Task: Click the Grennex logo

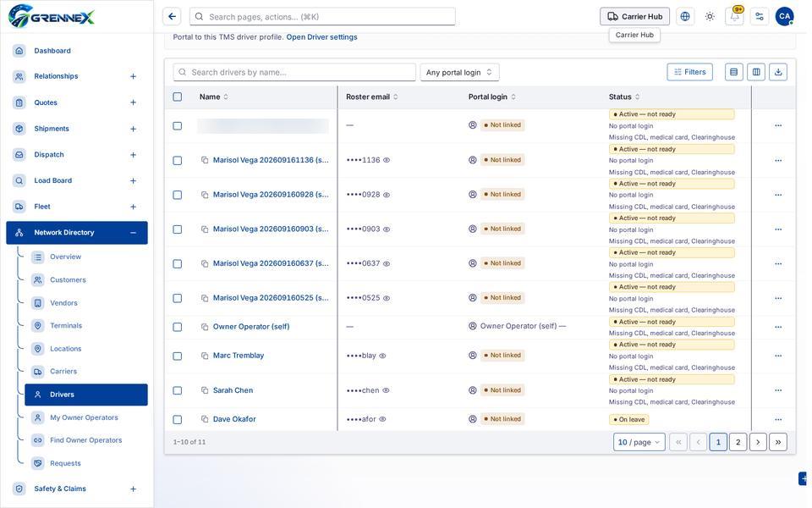Action: click(52, 16)
